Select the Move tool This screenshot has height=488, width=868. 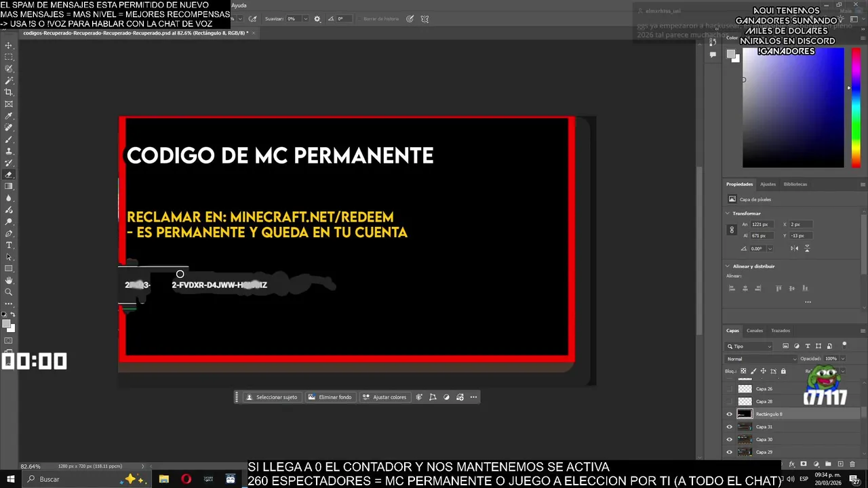9,45
